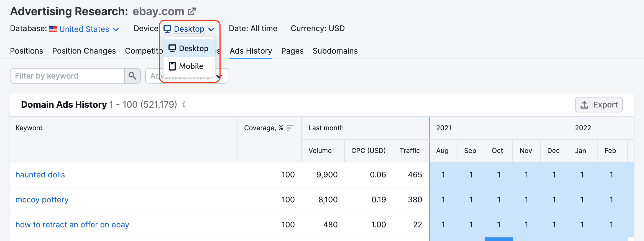Viewport: 644px width, 241px height.
Task: Click the Date: All time label
Action: [253, 28]
